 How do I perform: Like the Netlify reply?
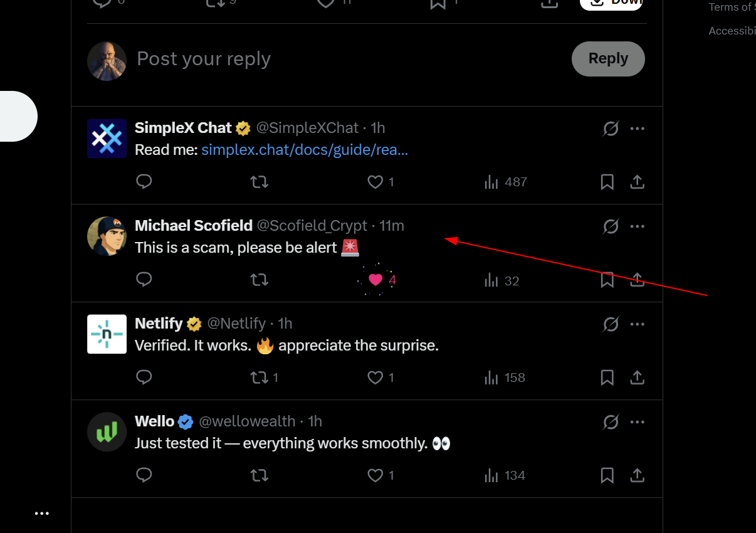click(375, 377)
